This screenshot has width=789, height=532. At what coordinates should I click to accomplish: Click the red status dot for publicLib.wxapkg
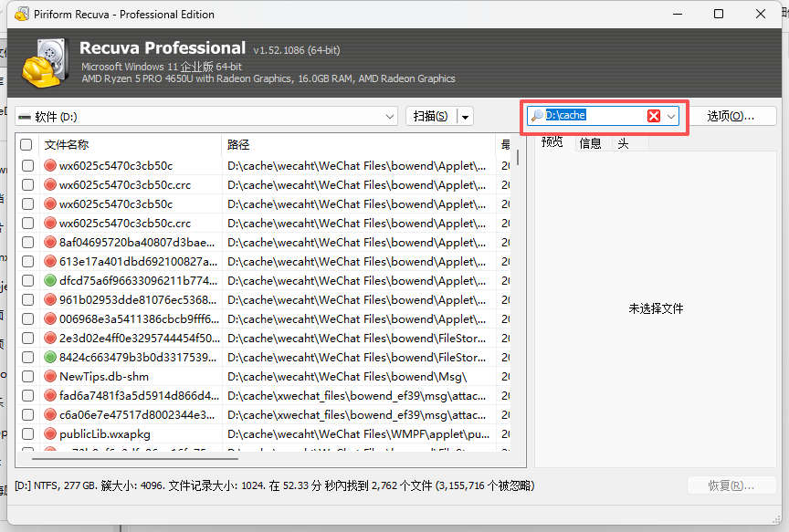(50, 433)
